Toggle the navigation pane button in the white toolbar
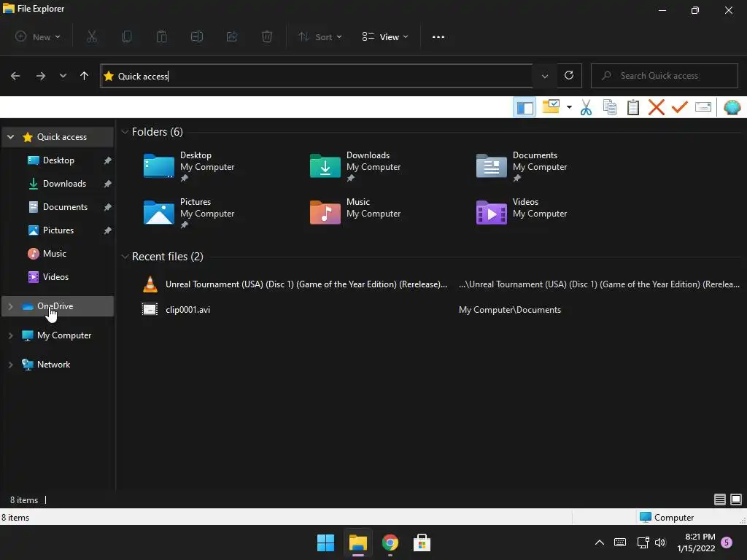 coord(525,108)
